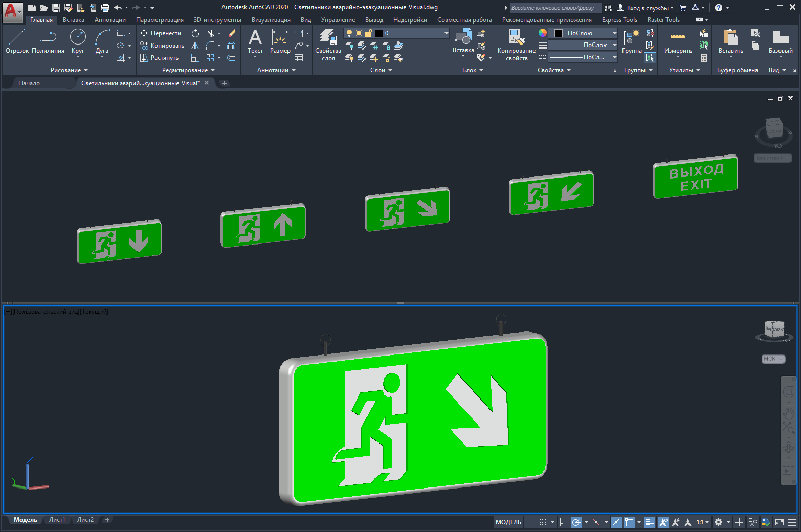The image size is (801, 532).
Task: Open the Лист1 layout tab
Action: 57,520
